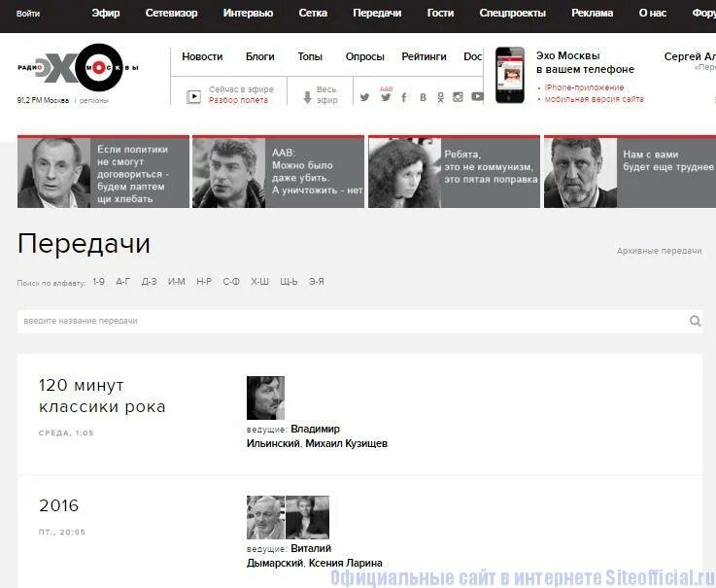
Task: Filter programs by letters Х-Ш
Action: coord(259,282)
